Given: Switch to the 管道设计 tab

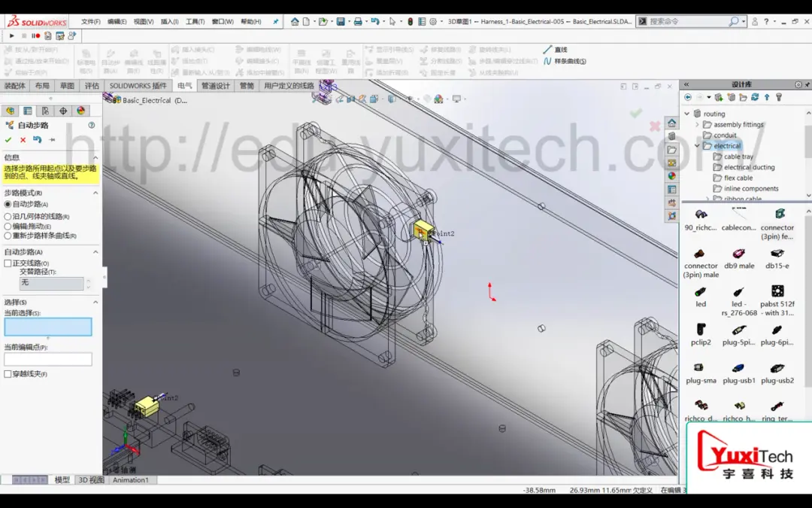Looking at the screenshot, I should click(216, 86).
